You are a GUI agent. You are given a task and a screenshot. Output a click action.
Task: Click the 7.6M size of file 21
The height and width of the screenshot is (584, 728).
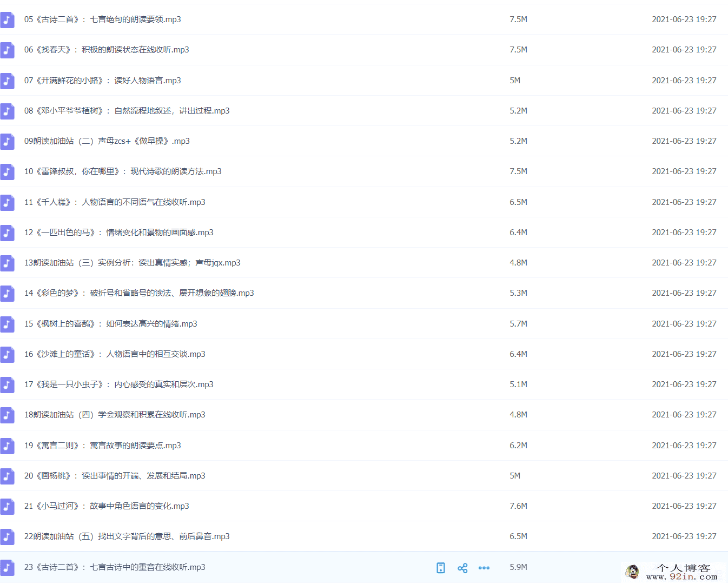518,506
